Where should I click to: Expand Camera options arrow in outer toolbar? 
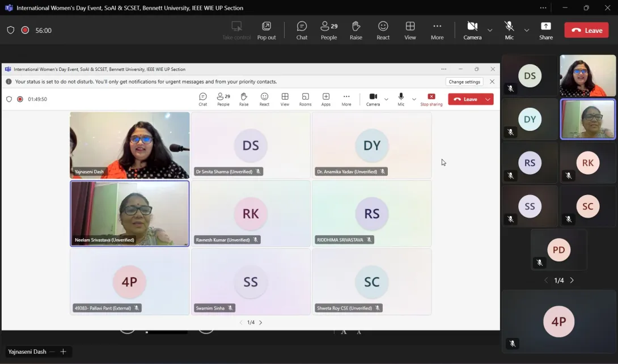[490, 30]
